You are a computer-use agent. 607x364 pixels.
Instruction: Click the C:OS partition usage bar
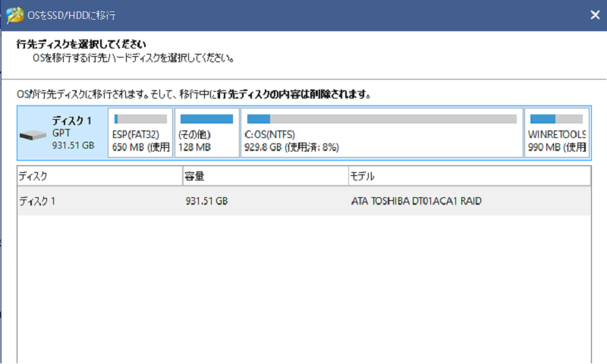click(x=382, y=119)
